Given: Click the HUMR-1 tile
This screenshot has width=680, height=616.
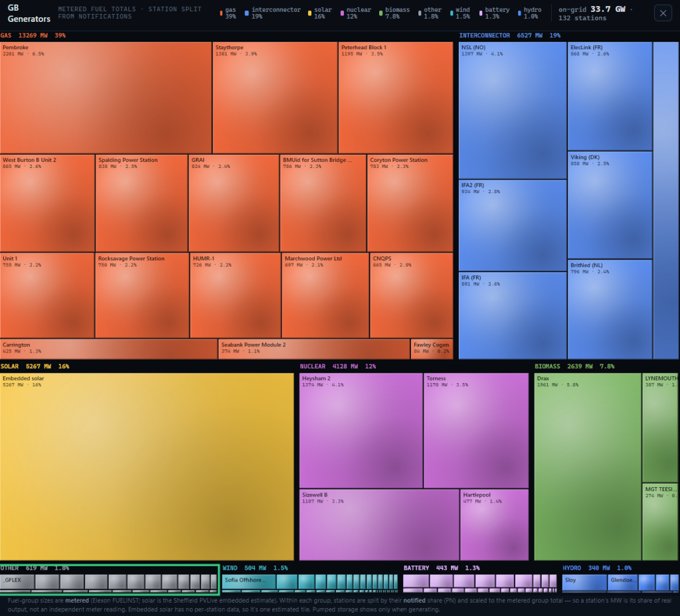Looking at the screenshot, I should 236,295.
